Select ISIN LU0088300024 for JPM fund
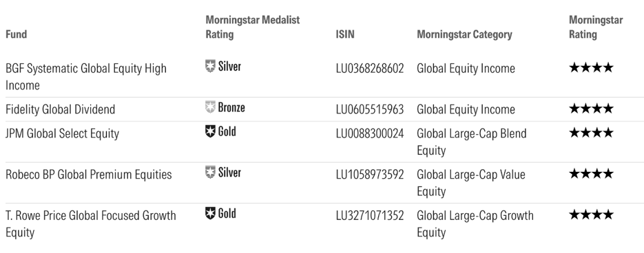Viewport: 644px width, 253px height. coord(370,133)
